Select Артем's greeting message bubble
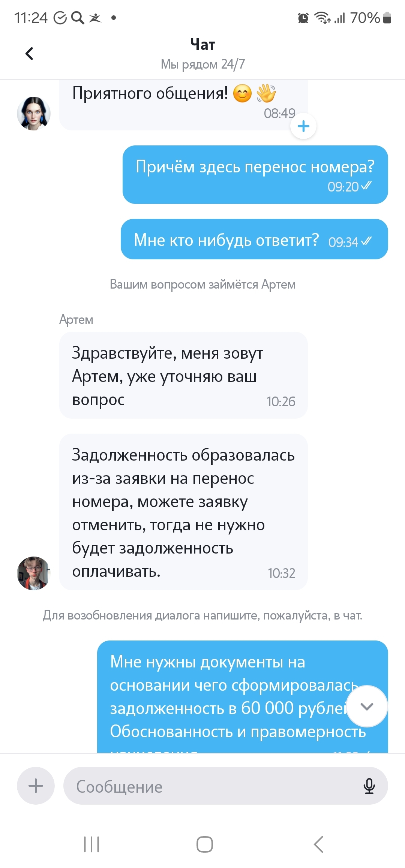405x868 pixels. (183, 375)
